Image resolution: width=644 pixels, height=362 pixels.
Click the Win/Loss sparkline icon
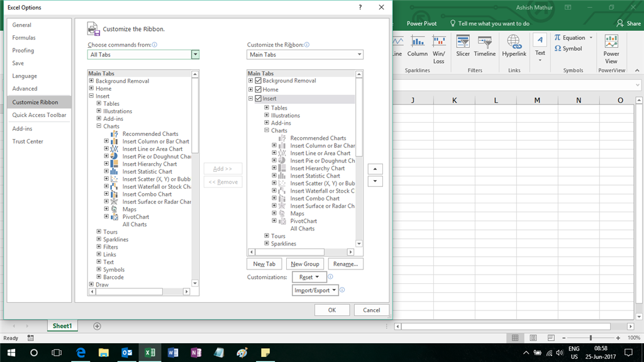point(438,49)
